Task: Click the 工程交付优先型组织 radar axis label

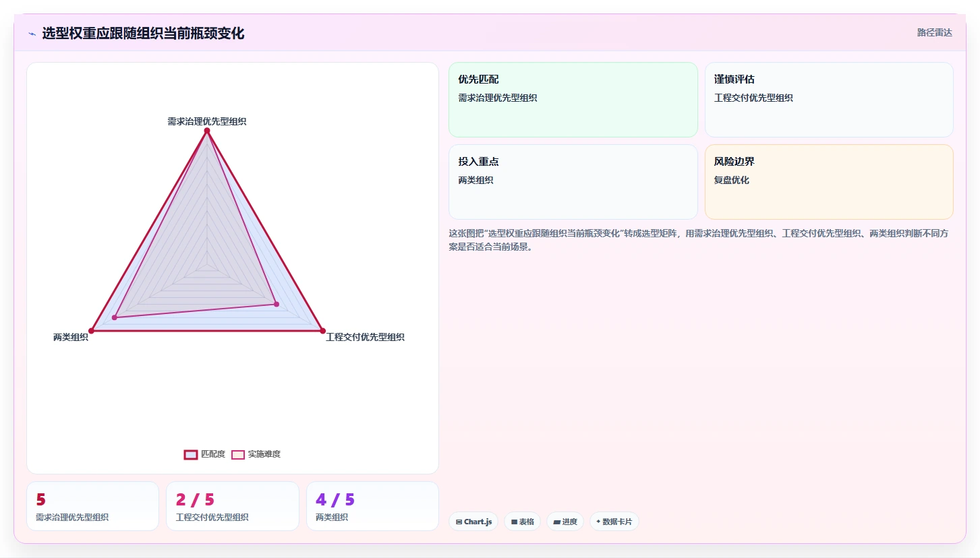Action: pyautogui.click(x=365, y=337)
